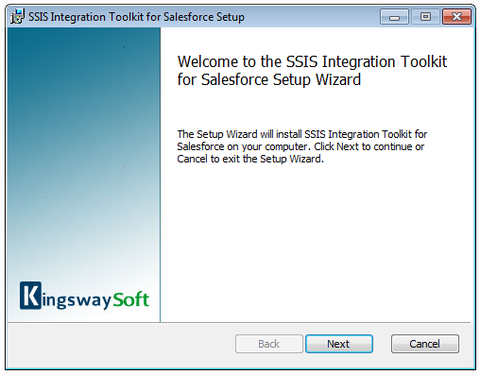Click the "for Salesforce Setup Wizard" heading line
The height and width of the screenshot is (375, 480).
tap(269, 80)
